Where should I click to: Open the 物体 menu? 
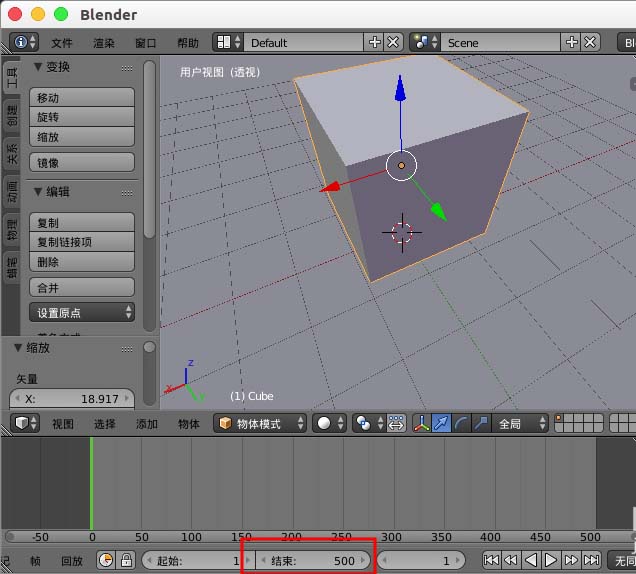[x=189, y=424]
